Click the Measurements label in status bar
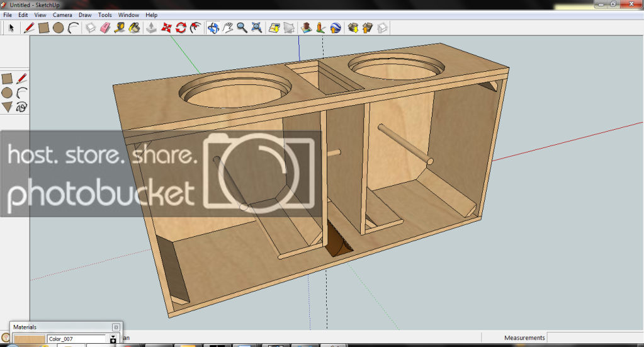 click(524, 338)
